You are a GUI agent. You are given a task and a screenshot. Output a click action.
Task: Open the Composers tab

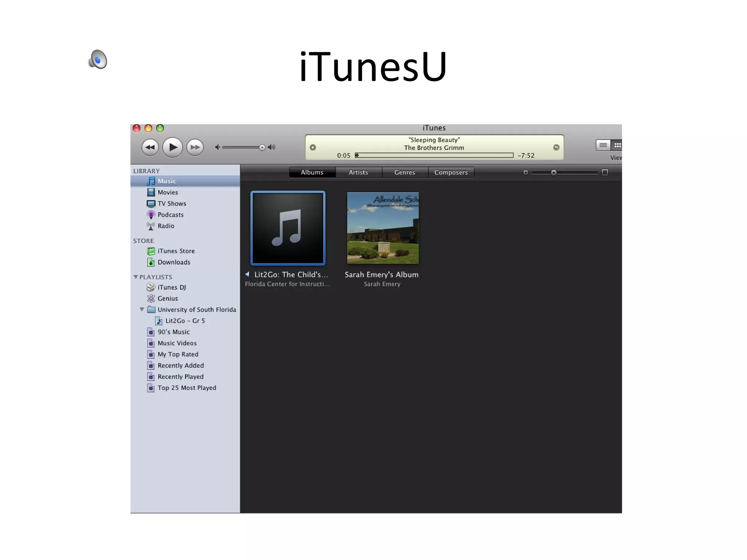(x=451, y=172)
